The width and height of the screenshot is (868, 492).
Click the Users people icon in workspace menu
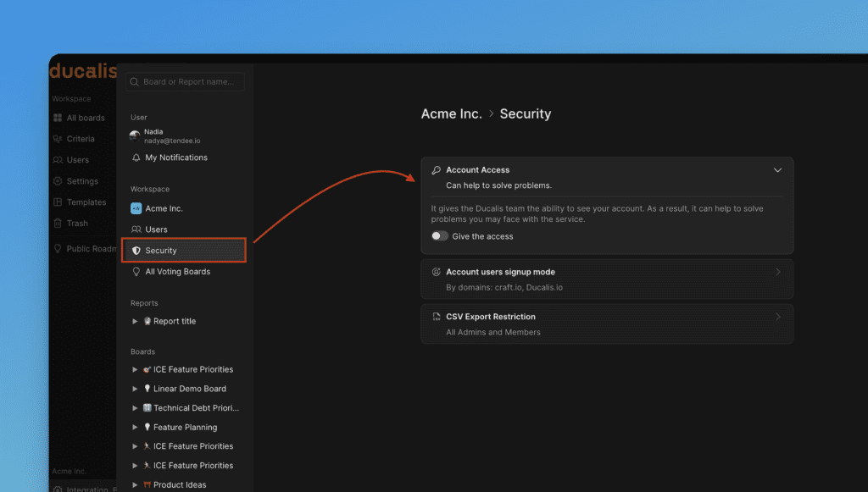tap(136, 229)
